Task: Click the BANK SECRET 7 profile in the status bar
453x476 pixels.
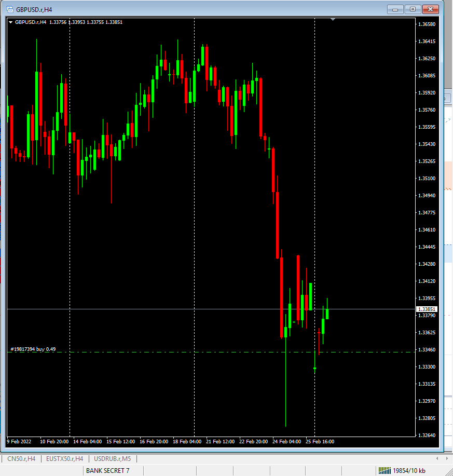Action: tap(108, 470)
